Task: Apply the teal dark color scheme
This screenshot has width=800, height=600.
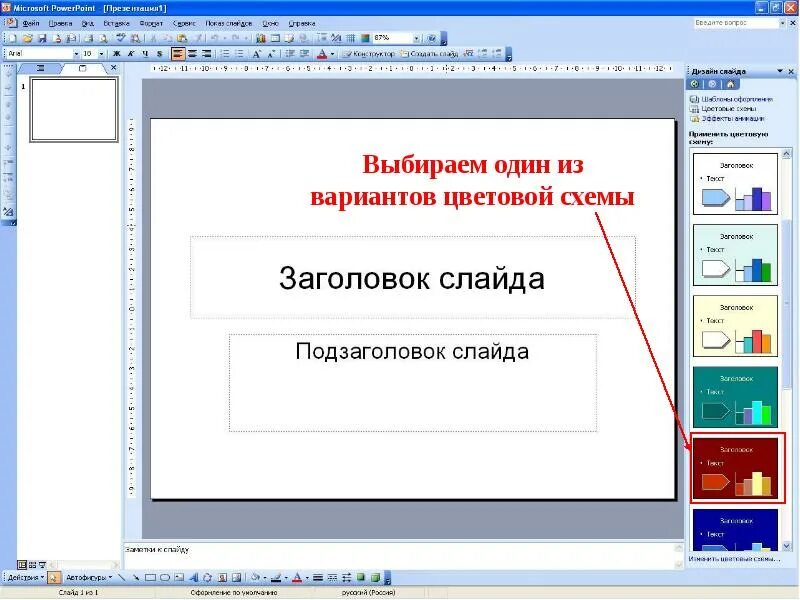Action: 735,397
